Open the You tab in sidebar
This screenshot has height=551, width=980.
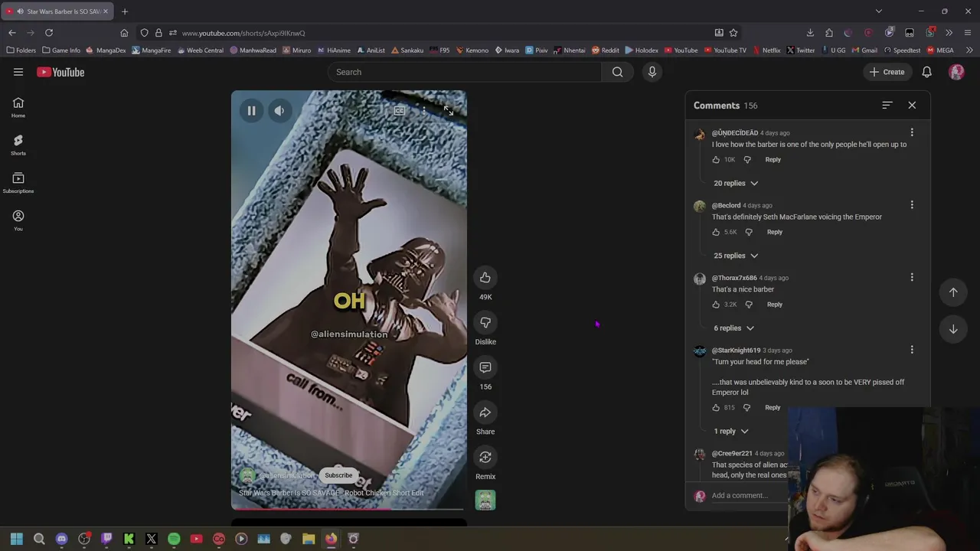tap(18, 220)
